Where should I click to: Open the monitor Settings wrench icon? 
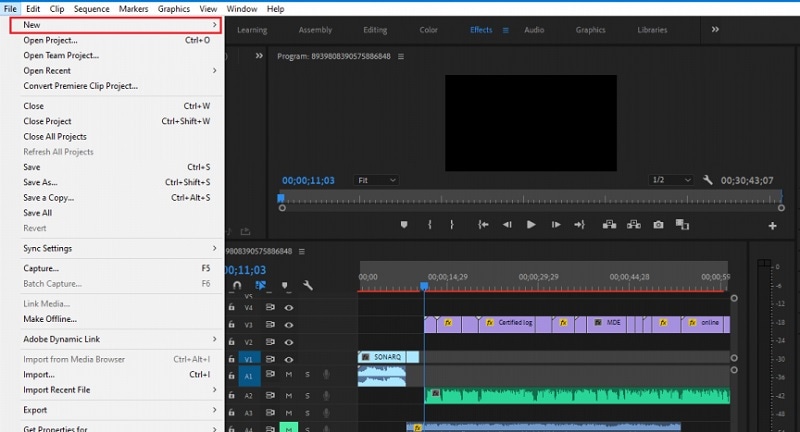pos(708,180)
